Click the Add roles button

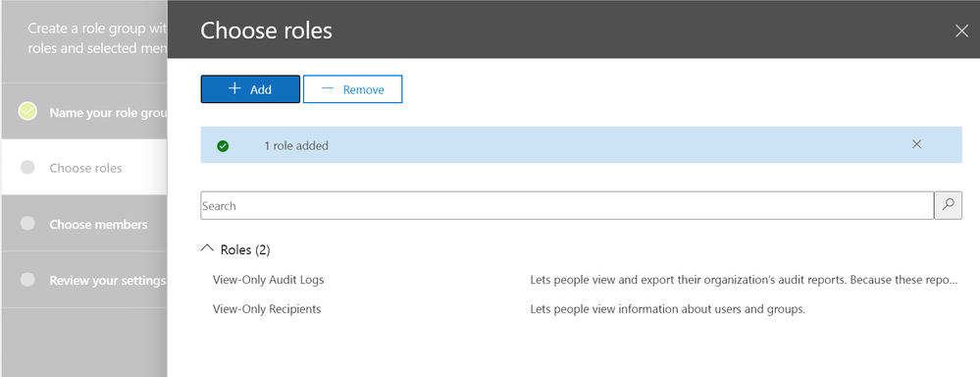point(250,89)
